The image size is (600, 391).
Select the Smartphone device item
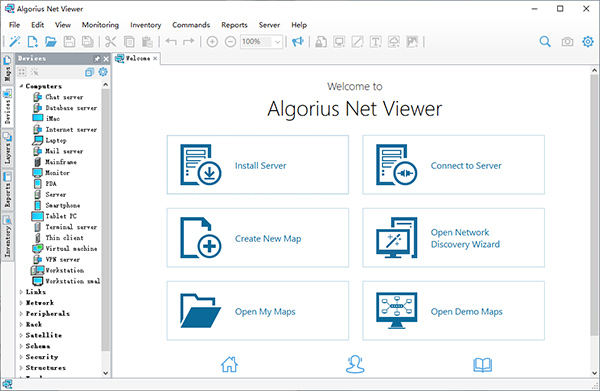tap(57, 205)
